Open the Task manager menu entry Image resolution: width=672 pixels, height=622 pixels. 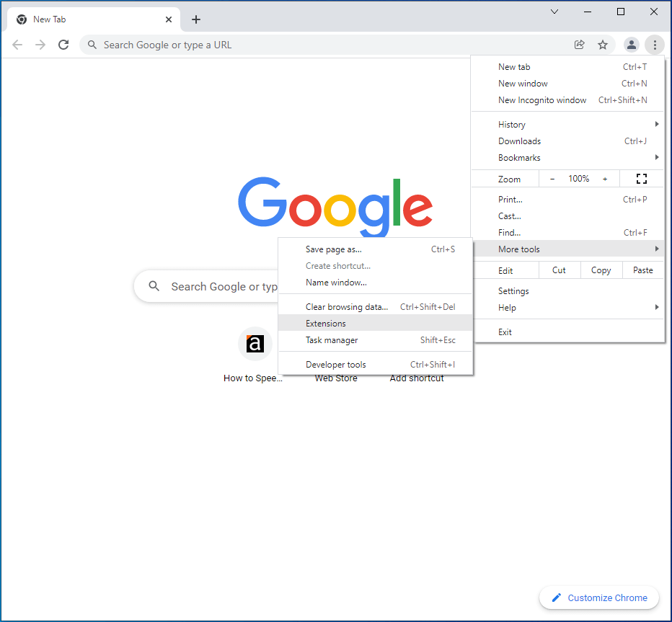coord(332,339)
